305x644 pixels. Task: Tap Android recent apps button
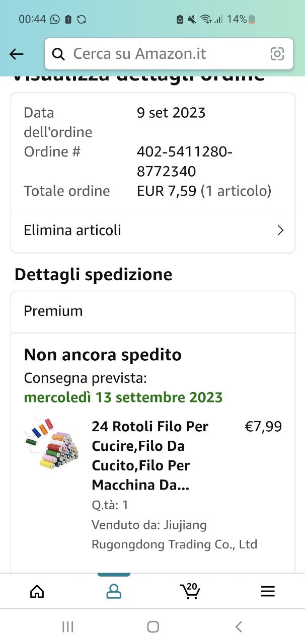(x=67, y=626)
